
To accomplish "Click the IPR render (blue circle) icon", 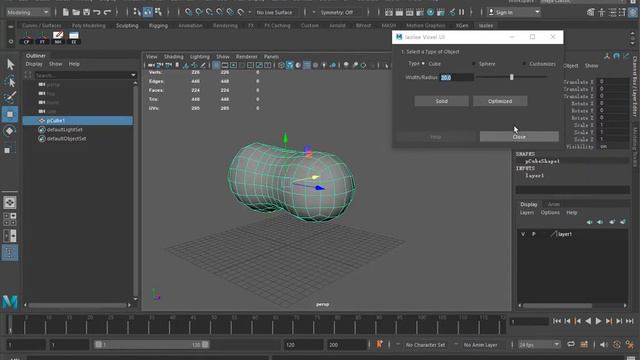I will tap(430, 12).
